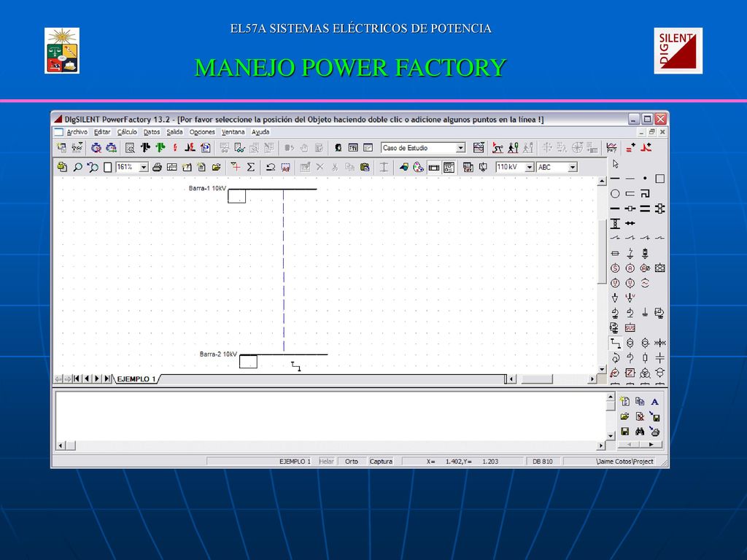Choose the two-winding transformer symbol

click(630, 343)
